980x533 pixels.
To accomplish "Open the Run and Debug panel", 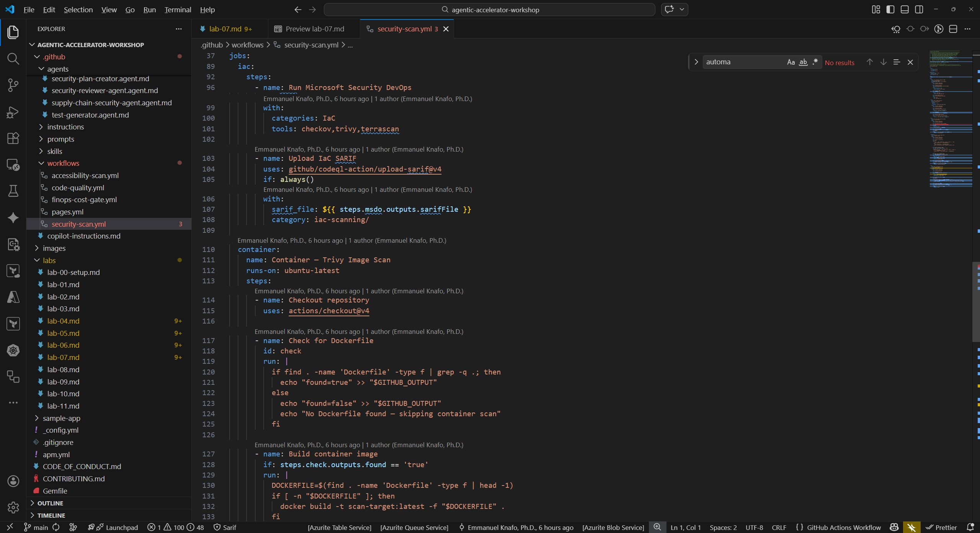I will [13, 111].
